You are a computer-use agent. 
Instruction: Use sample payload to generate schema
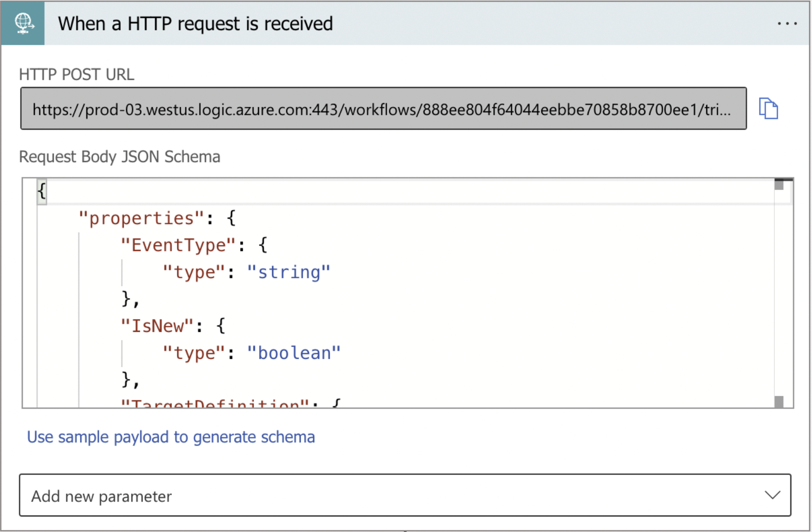point(171,437)
